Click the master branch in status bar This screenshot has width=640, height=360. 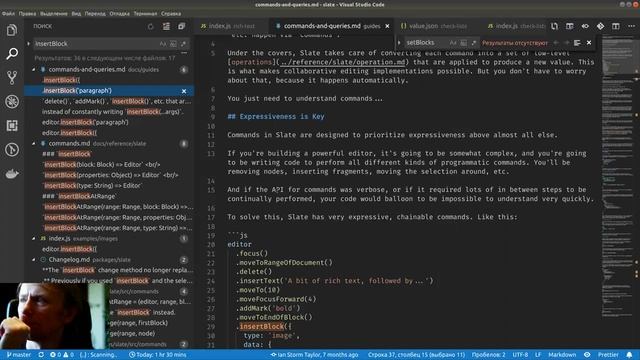(19, 355)
